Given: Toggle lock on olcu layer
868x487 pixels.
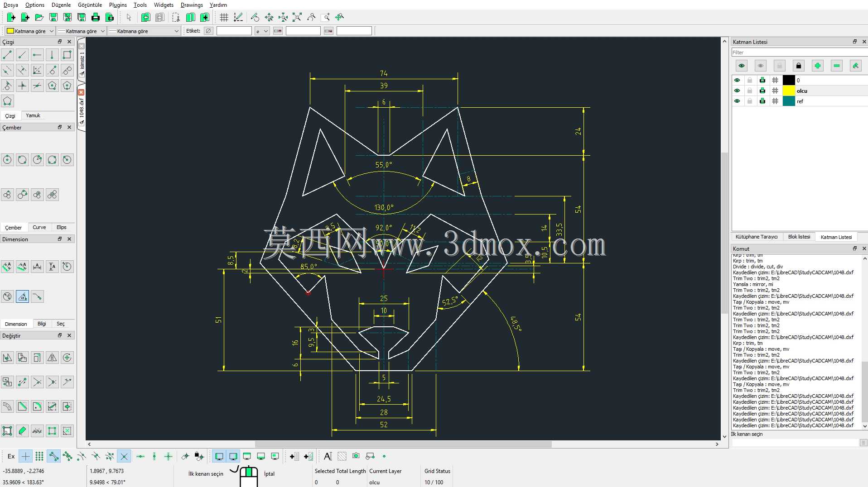Looking at the screenshot, I should 750,91.
